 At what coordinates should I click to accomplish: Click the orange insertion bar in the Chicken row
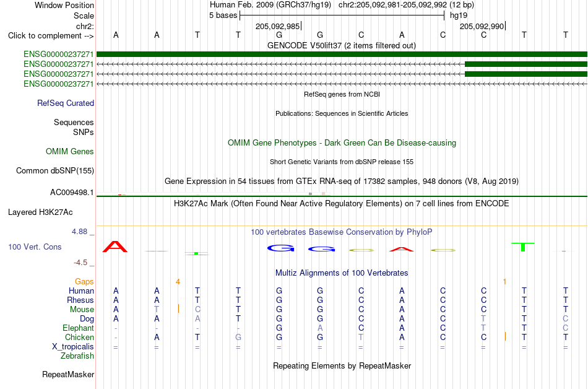pyautogui.click(x=506, y=336)
